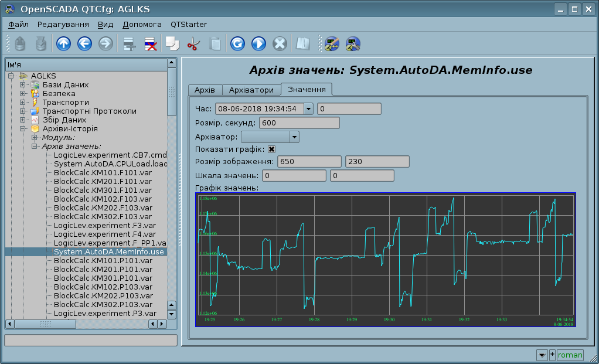Screen dimensions: 599x364
Task: Open the 'Редагування' menu
Action: coord(63,25)
